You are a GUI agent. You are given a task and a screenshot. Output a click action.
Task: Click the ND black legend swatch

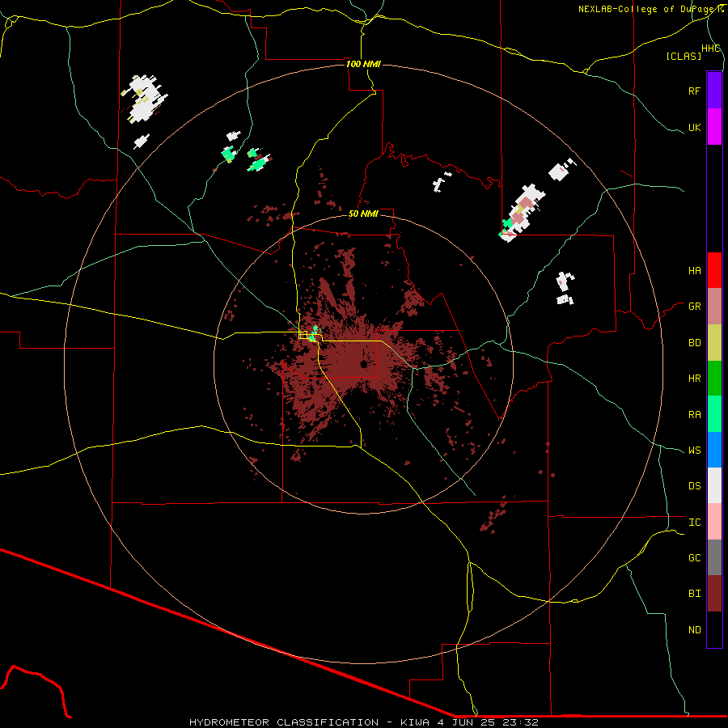tap(714, 629)
